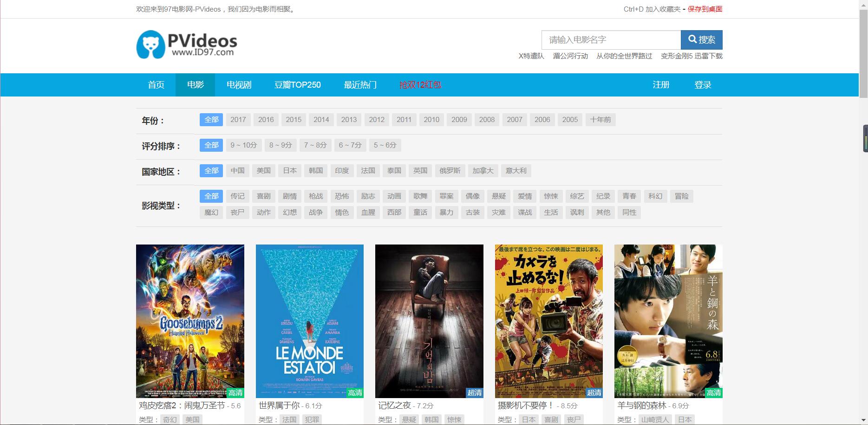The width and height of the screenshot is (868, 425).
Task: Click the search button with magnifier icon
Action: point(701,40)
